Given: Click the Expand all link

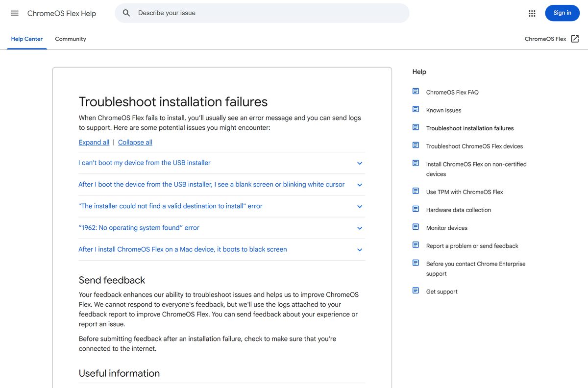Looking at the screenshot, I should tap(94, 142).
